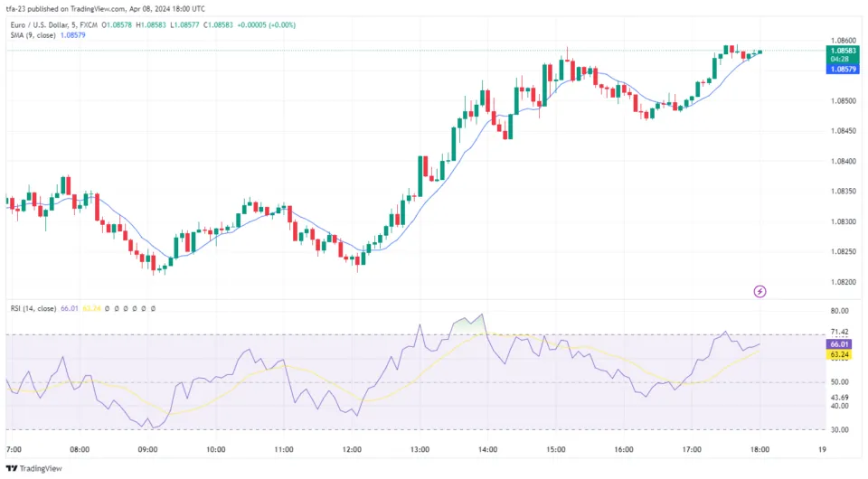Click the 80.00 level on RSI scale
Screen dimensions: 868x479
point(840,310)
